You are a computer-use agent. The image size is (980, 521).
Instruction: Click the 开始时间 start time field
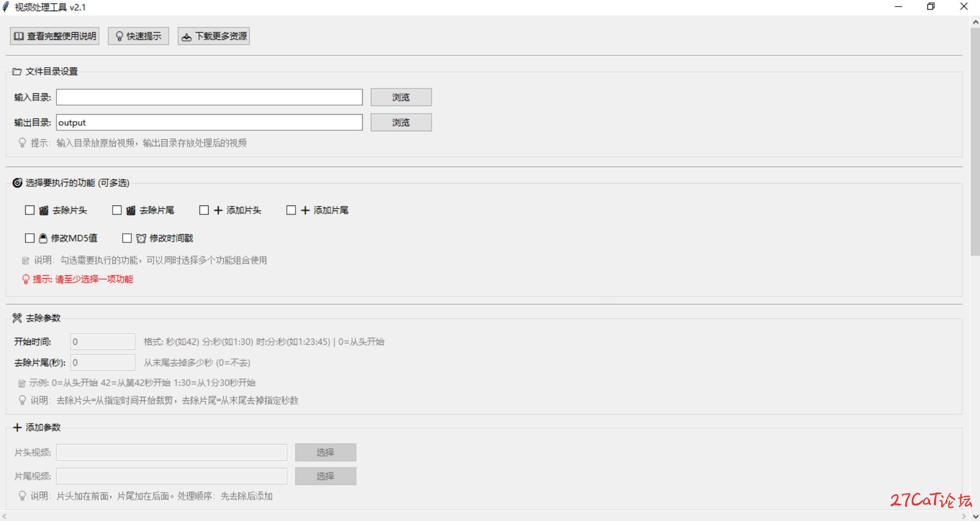click(103, 342)
